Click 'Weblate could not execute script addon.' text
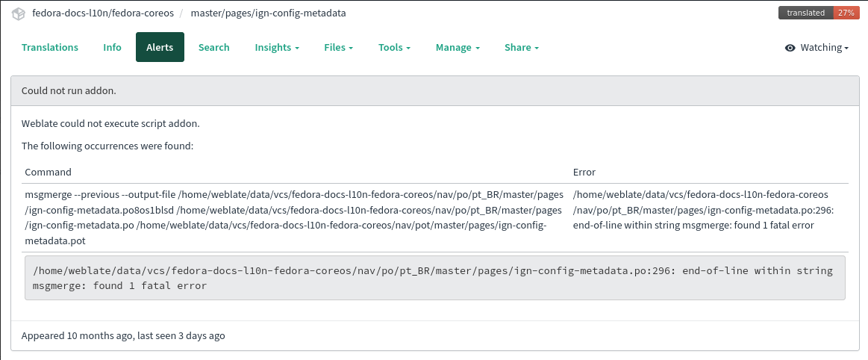This screenshot has height=360, width=868. [x=110, y=123]
